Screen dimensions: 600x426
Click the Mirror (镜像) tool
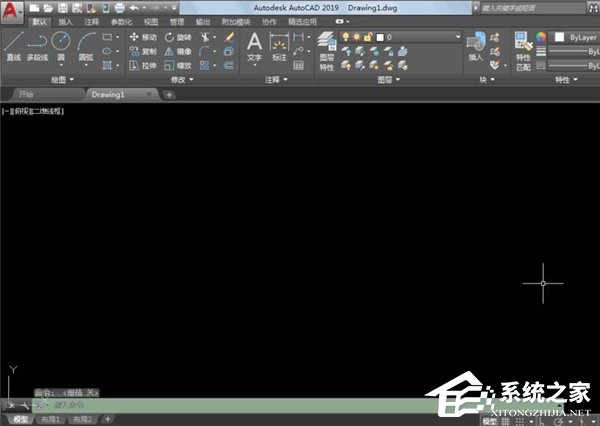click(x=178, y=51)
